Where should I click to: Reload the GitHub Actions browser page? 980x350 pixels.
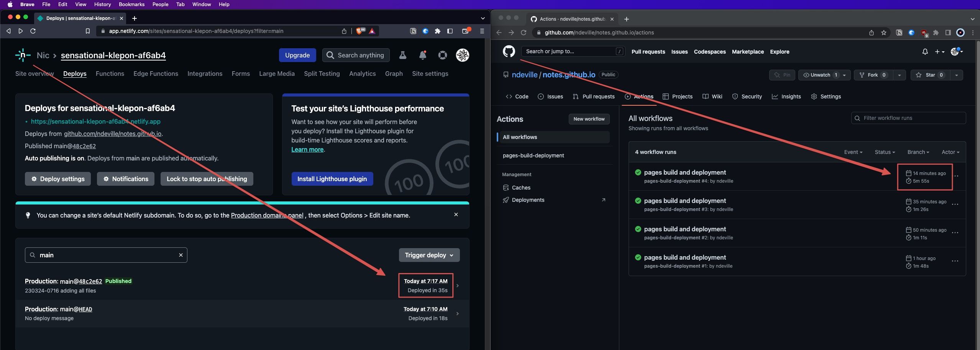click(524, 33)
